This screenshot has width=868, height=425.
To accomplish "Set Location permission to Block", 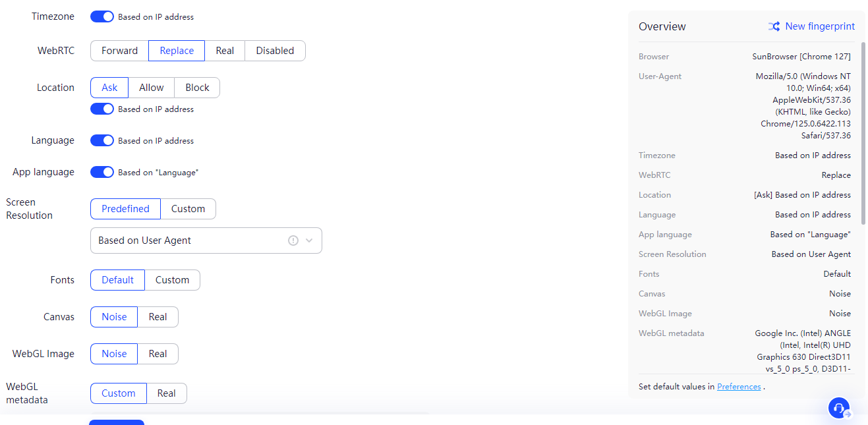I will point(197,88).
